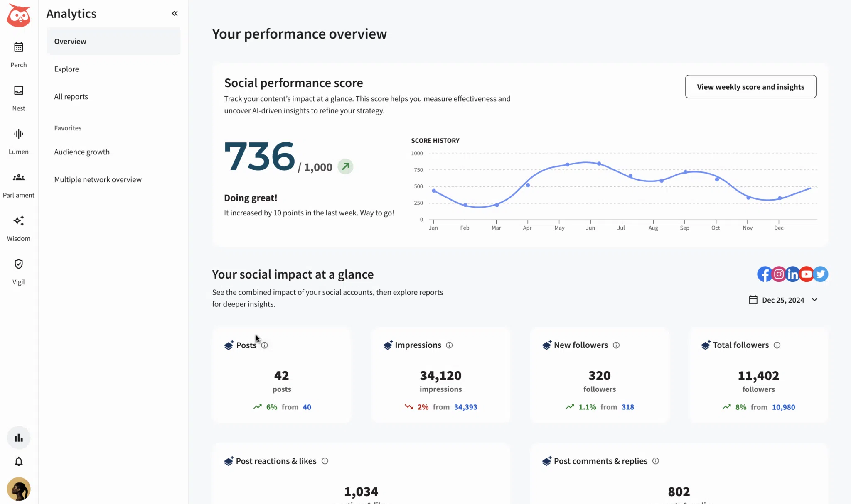This screenshot has width=851, height=504.
Task: Collapse the Analytics sidebar panel
Action: (175, 14)
